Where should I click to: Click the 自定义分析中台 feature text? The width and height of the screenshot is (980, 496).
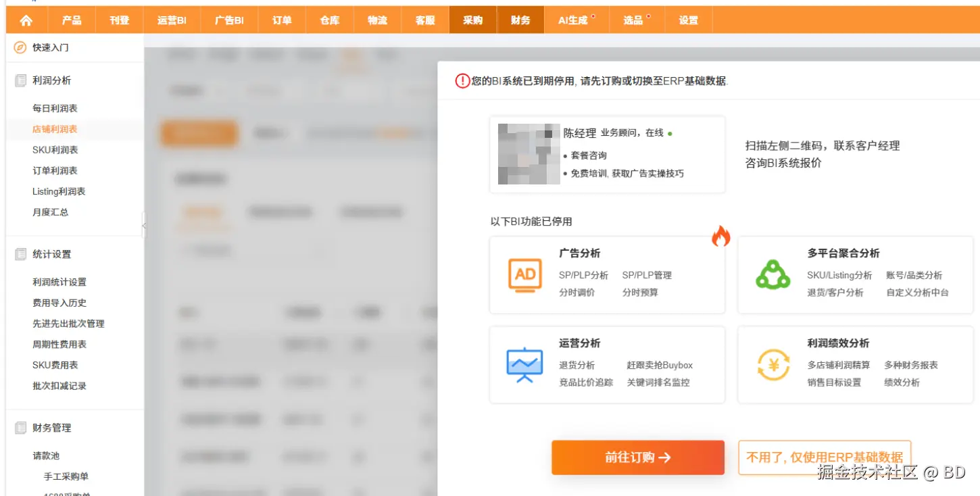click(x=918, y=293)
